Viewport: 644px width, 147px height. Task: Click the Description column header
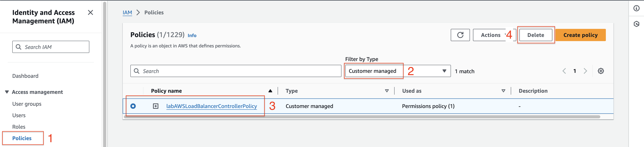pyautogui.click(x=533, y=91)
